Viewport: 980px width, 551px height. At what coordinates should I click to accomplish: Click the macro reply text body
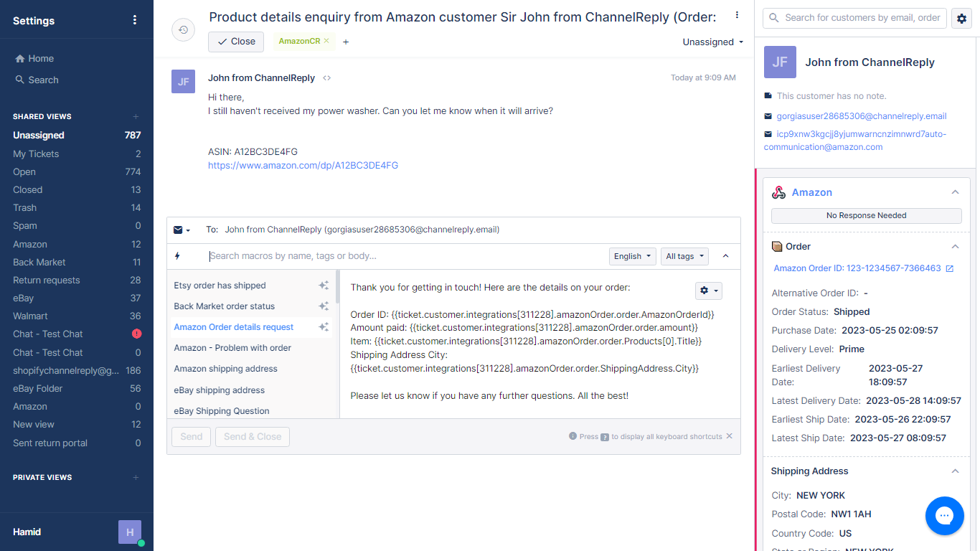tap(532, 342)
